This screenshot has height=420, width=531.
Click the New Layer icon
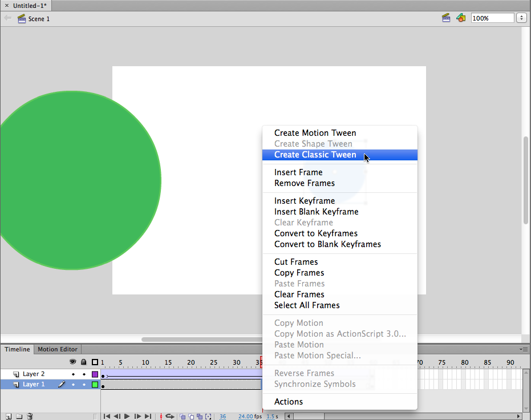pos(8,417)
